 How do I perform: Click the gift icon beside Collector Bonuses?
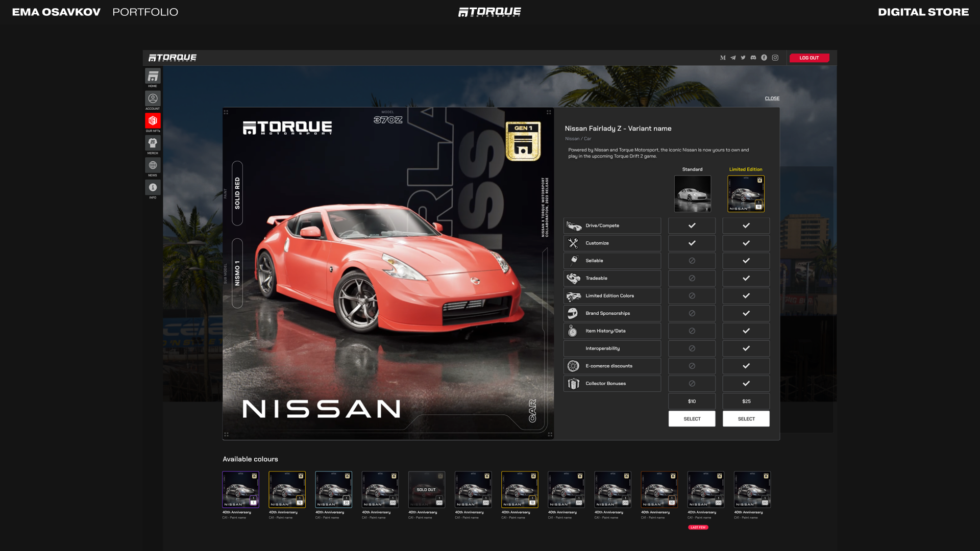(x=574, y=384)
